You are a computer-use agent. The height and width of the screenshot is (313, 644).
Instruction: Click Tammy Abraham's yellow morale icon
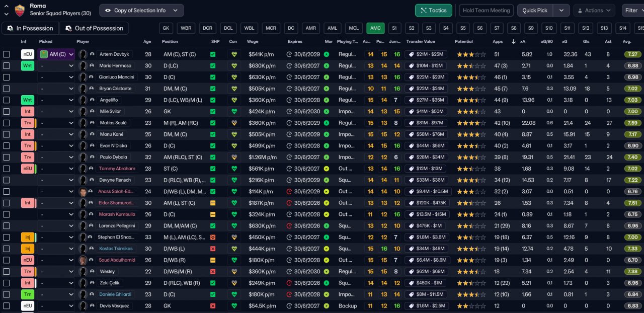coord(327,169)
